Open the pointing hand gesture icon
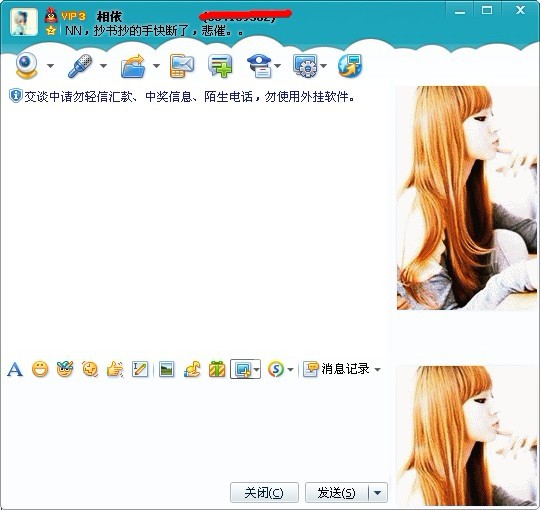The width and height of the screenshot is (540, 510). (x=115, y=370)
